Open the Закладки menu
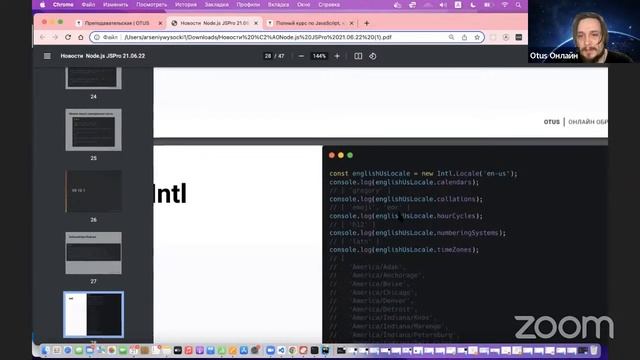Viewport: 640px width, 360px height. [216, 5]
